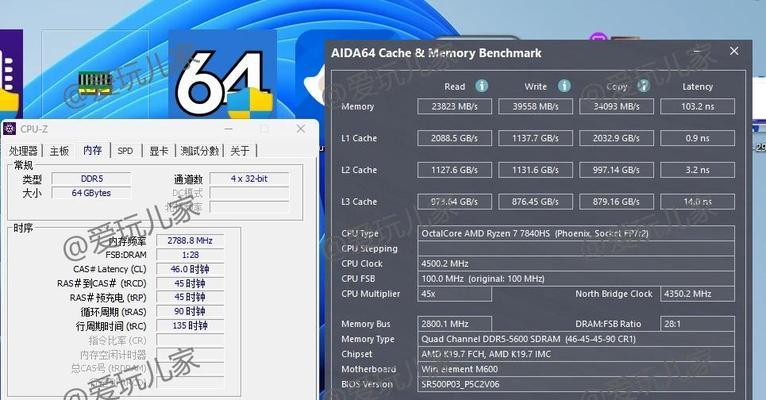Switch to the 主板 tab in CPU-Z
This screenshot has height=400, width=766.
pos(59,151)
